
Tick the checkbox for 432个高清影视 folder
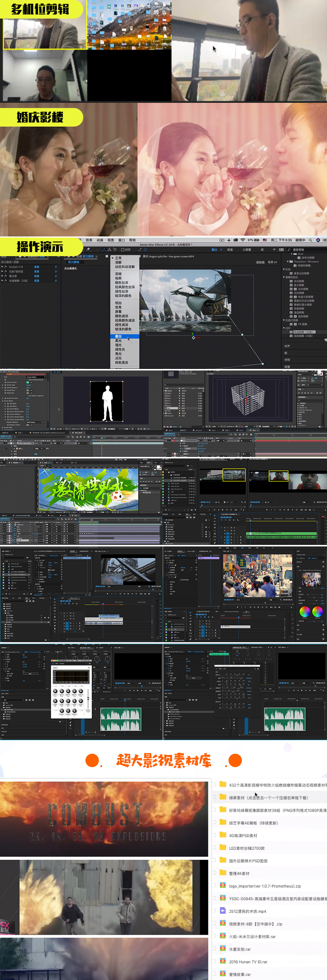coord(214,784)
